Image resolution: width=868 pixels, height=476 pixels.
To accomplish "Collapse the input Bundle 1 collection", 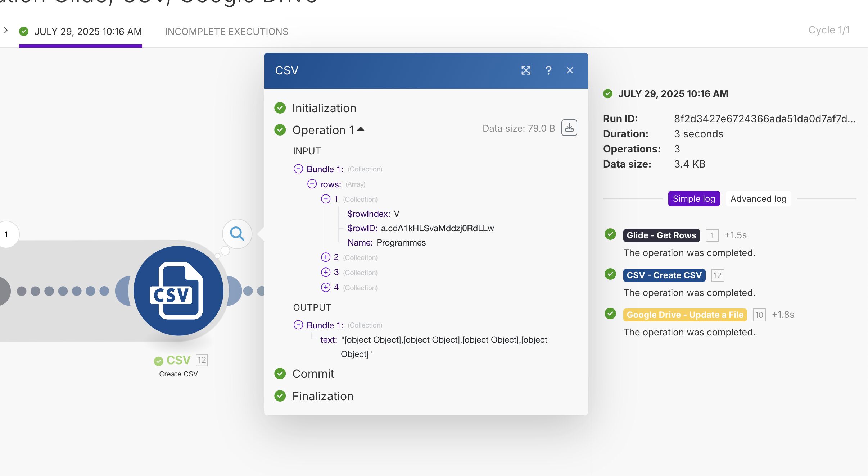I will [x=298, y=169].
